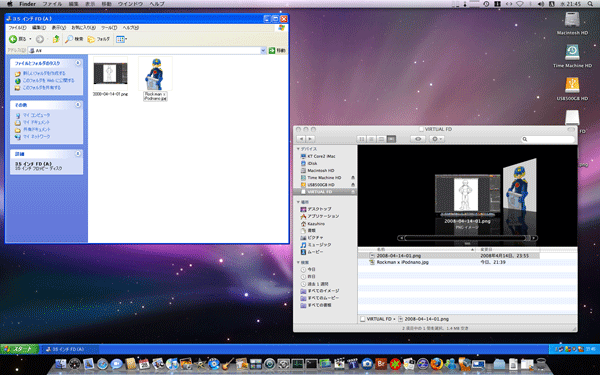600x375 pixels.
Task: Click the Windows スタート button
Action: point(20,349)
